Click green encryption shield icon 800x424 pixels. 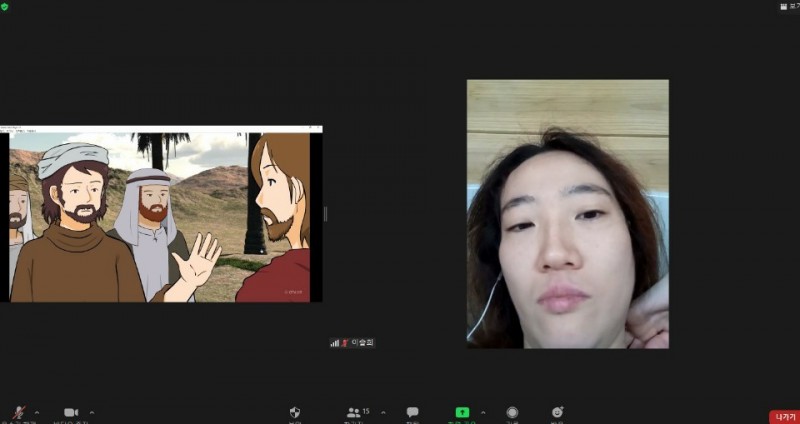(5, 7)
